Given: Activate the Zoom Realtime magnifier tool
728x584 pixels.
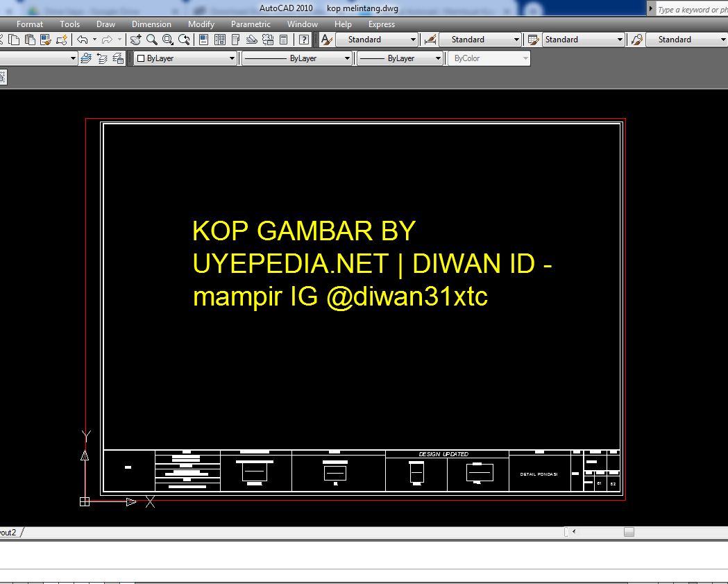Looking at the screenshot, I should coord(152,40).
